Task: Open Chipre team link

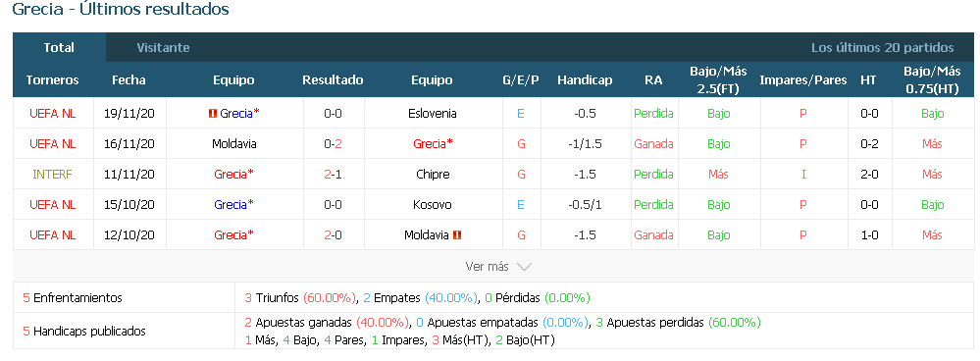Action: coord(432,175)
